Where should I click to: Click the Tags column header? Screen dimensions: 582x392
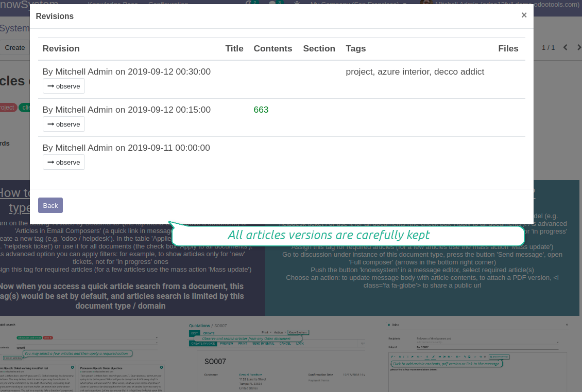pos(355,48)
